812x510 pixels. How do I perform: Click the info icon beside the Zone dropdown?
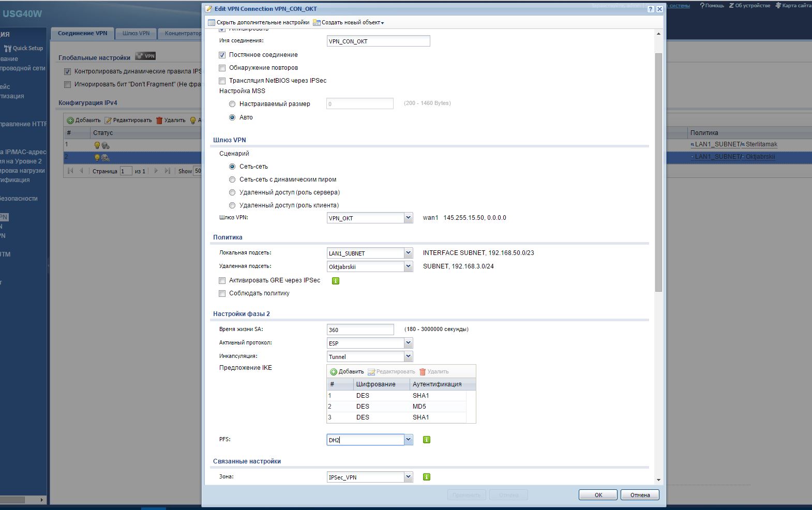pos(427,477)
